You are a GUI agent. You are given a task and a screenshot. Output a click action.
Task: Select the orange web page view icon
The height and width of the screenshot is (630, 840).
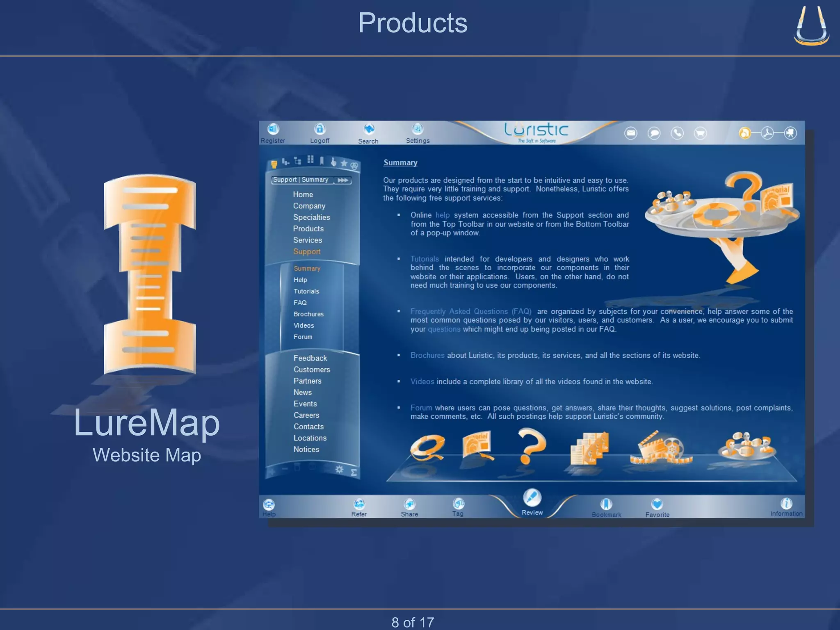pyautogui.click(x=744, y=133)
